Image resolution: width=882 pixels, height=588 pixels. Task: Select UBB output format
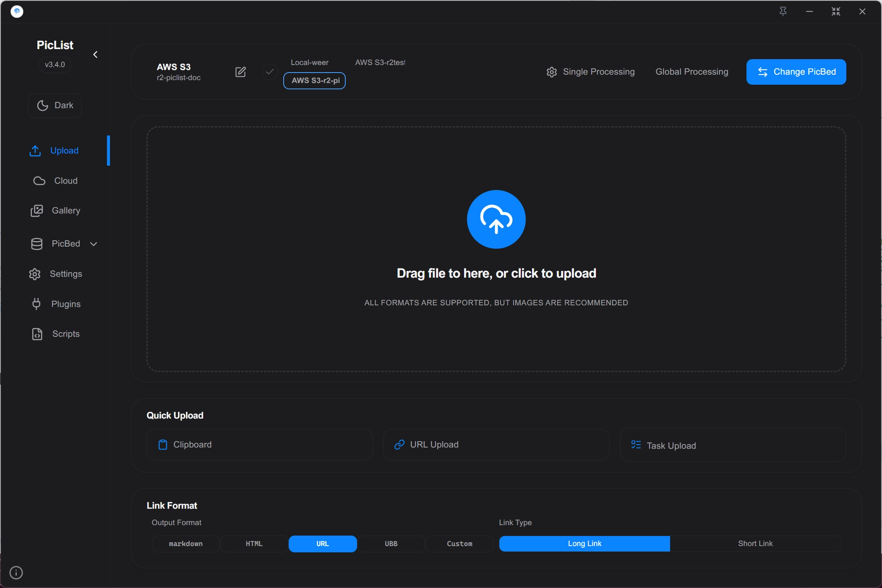point(391,544)
